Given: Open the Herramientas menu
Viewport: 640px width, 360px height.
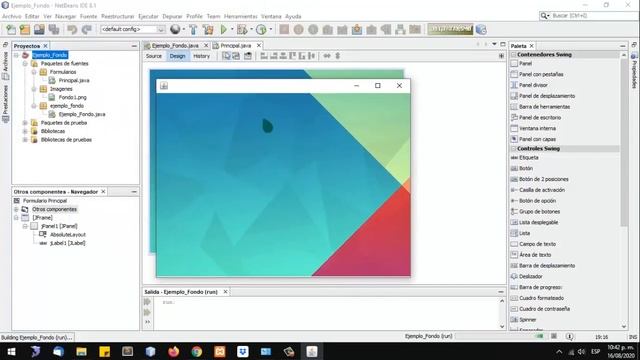Looking at the screenshot, I should 241,16.
